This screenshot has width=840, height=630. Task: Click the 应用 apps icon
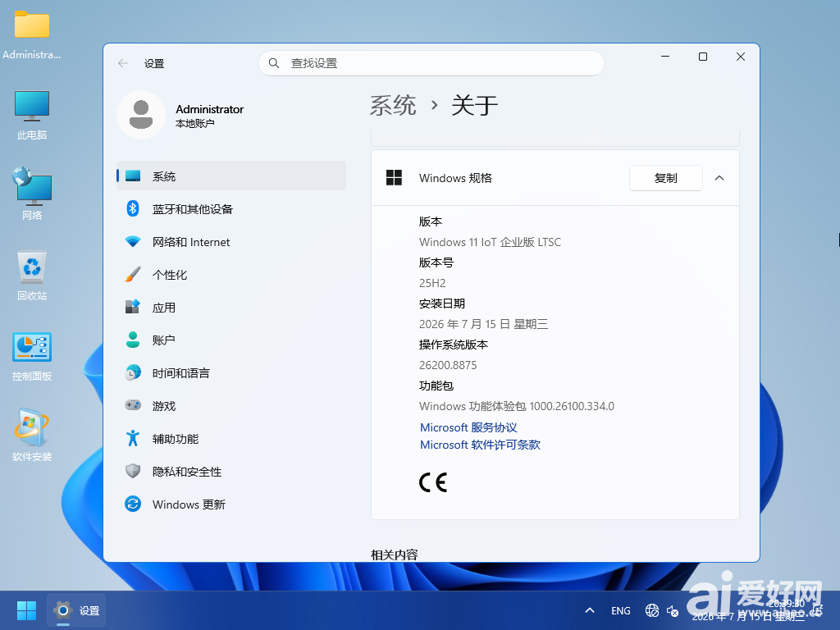(x=133, y=307)
